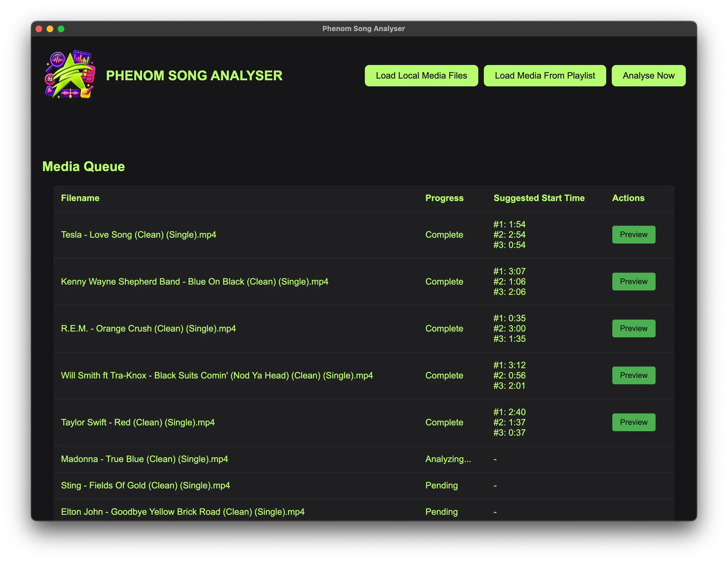Viewport: 728px width, 562px height.
Task: Preview Kenny Wayne Shepherd Blue On Black
Action: click(x=633, y=282)
